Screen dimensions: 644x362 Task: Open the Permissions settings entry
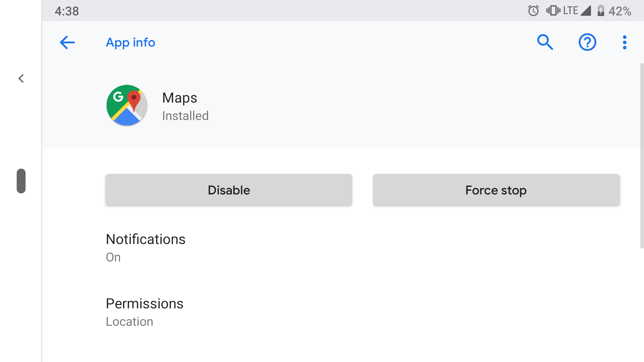(145, 312)
